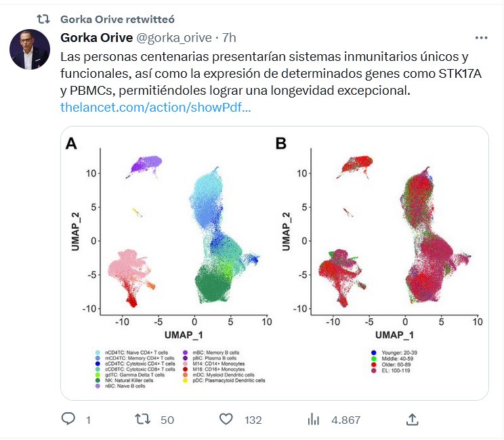Open the three-dot more options menu

(x=481, y=38)
